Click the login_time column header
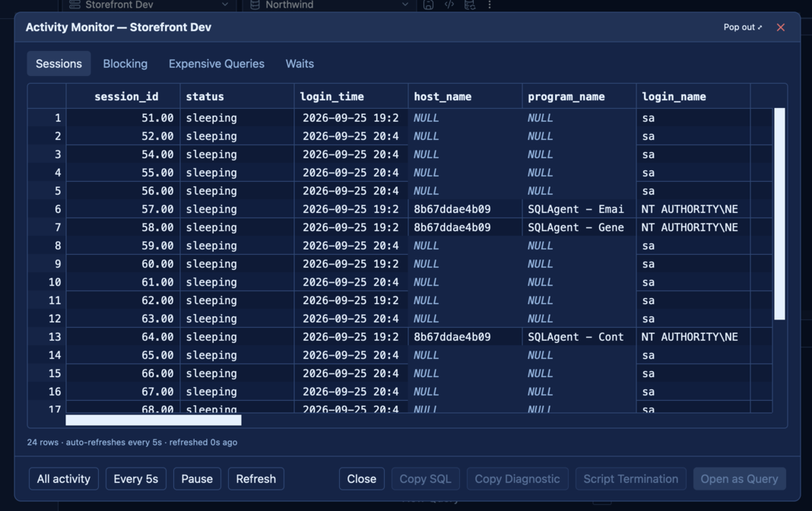This screenshot has width=812, height=511. (x=351, y=97)
